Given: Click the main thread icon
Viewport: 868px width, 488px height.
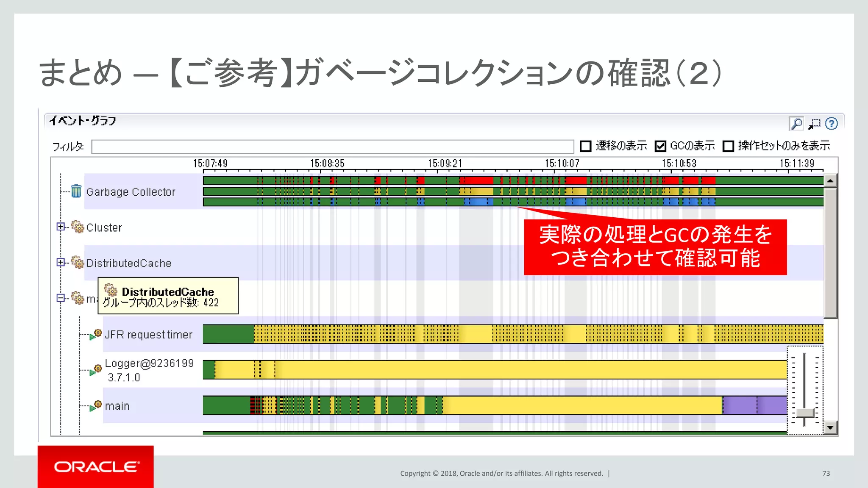Looking at the screenshot, I should pos(96,406).
